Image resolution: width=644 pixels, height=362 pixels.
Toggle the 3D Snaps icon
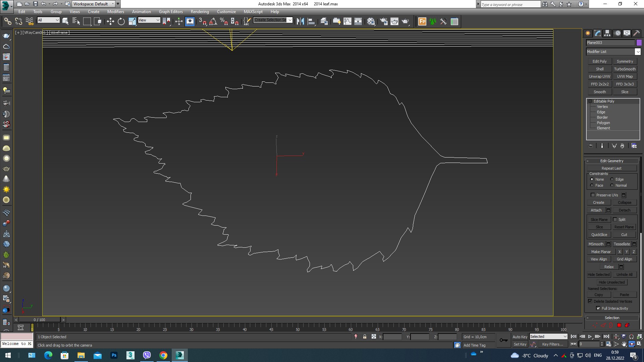pyautogui.click(x=202, y=21)
